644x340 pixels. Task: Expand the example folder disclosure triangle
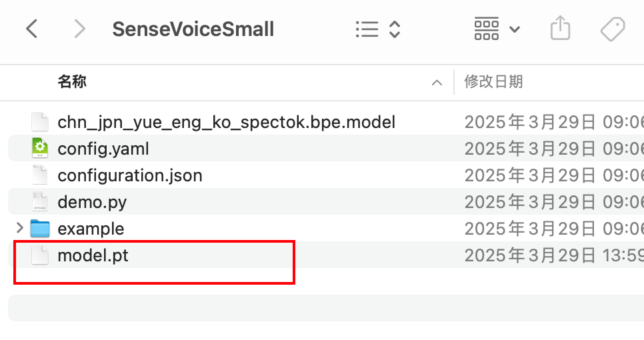point(19,229)
